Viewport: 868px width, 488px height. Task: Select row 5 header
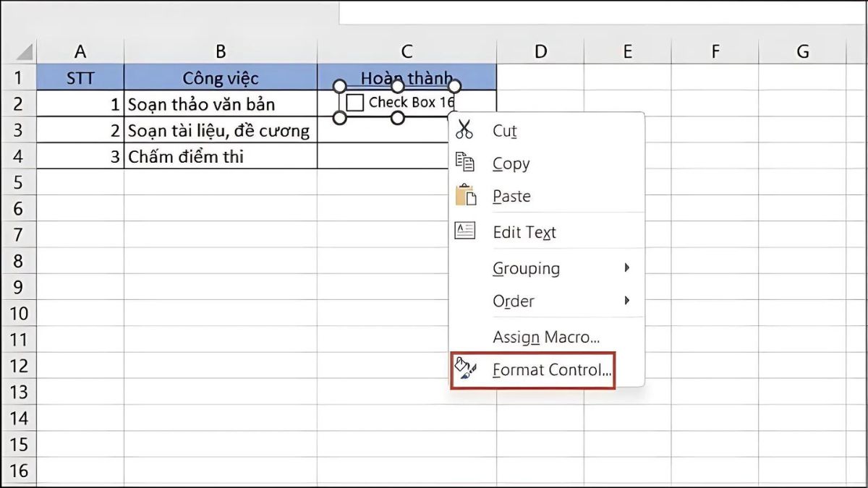pyautogui.click(x=18, y=182)
